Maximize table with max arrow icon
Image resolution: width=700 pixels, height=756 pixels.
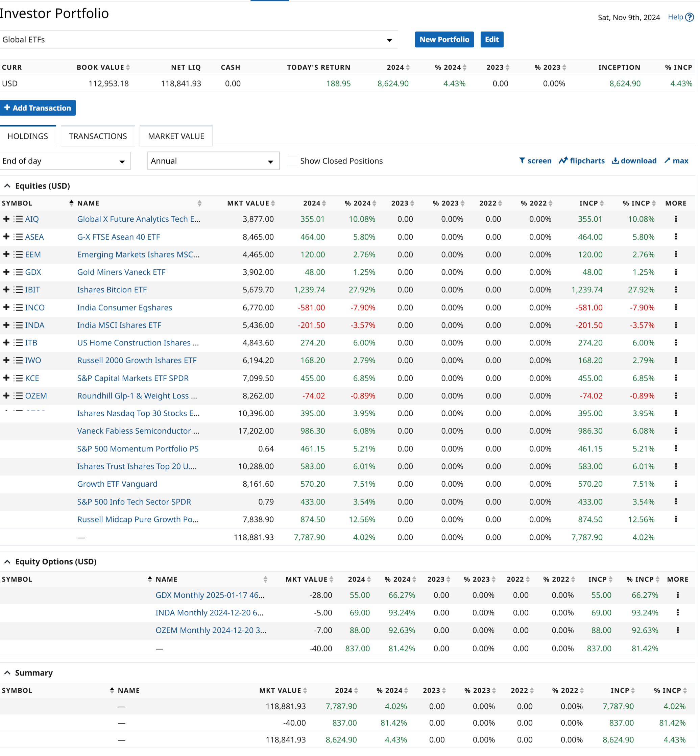pyautogui.click(x=667, y=161)
